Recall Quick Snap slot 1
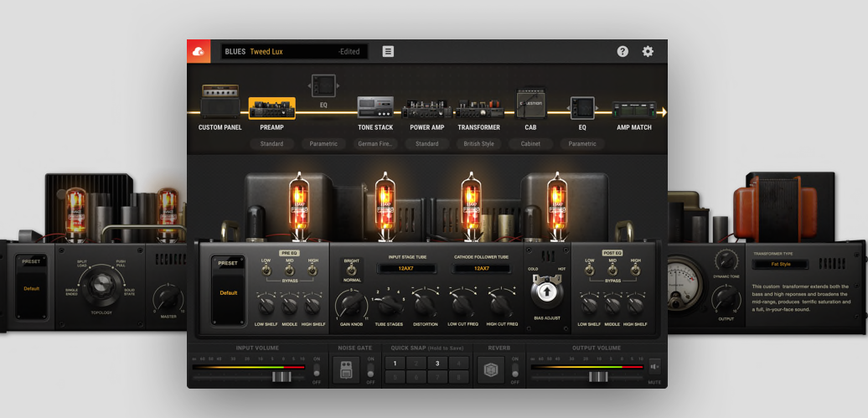This screenshot has height=418, width=868. (x=395, y=364)
